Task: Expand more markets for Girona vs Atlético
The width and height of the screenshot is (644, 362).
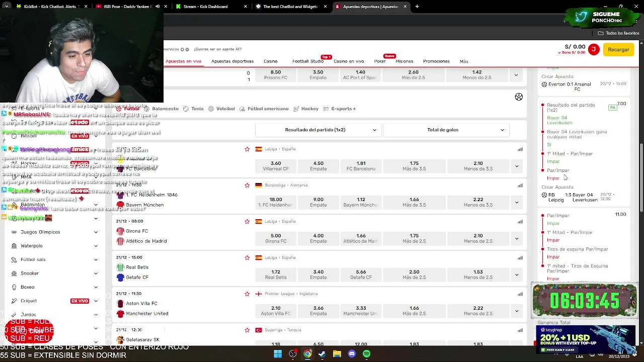Action: (516, 238)
